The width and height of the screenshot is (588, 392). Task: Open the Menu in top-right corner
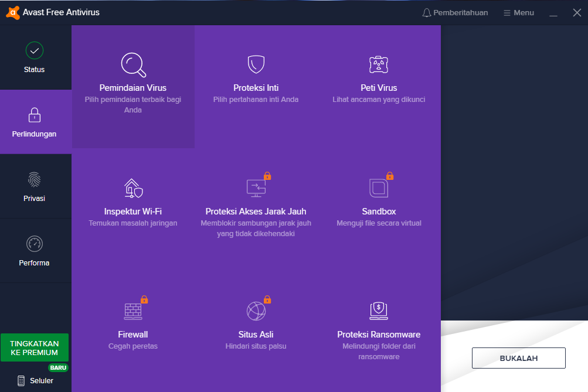[x=518, y=12]
